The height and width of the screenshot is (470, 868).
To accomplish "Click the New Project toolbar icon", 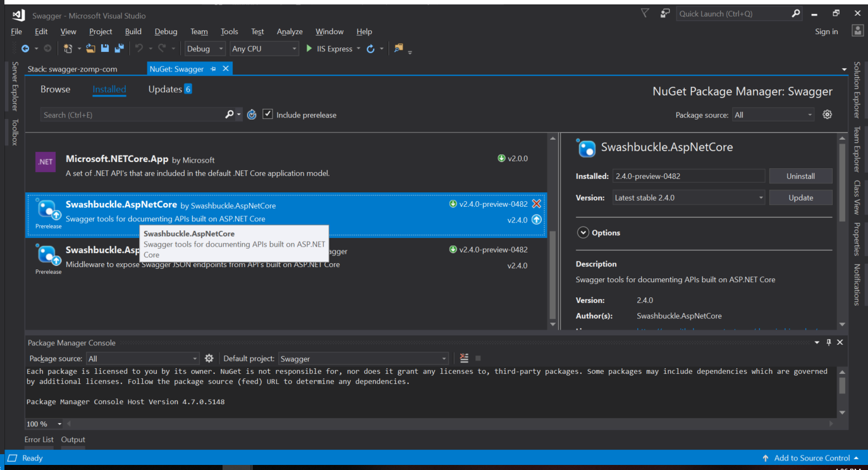I will coord(68,48).
